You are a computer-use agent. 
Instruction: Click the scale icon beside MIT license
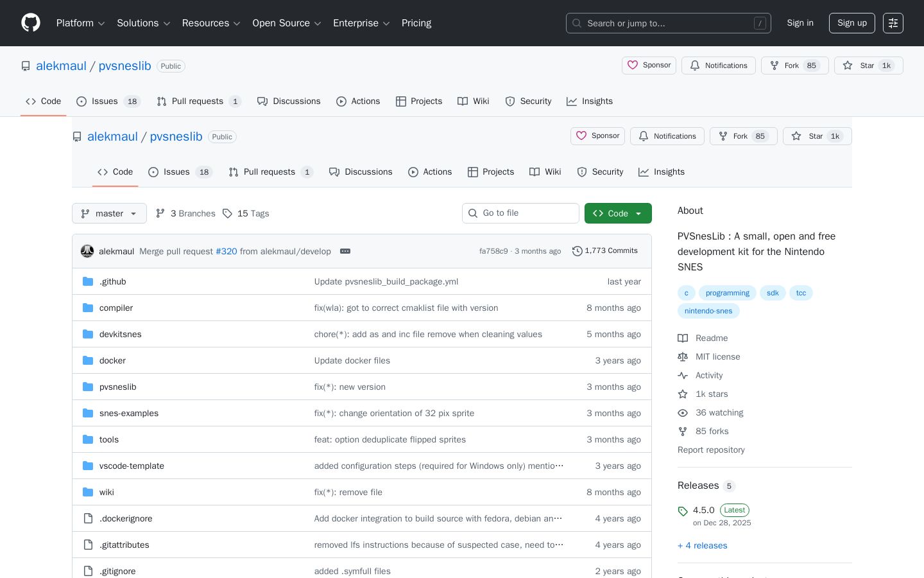683,357
